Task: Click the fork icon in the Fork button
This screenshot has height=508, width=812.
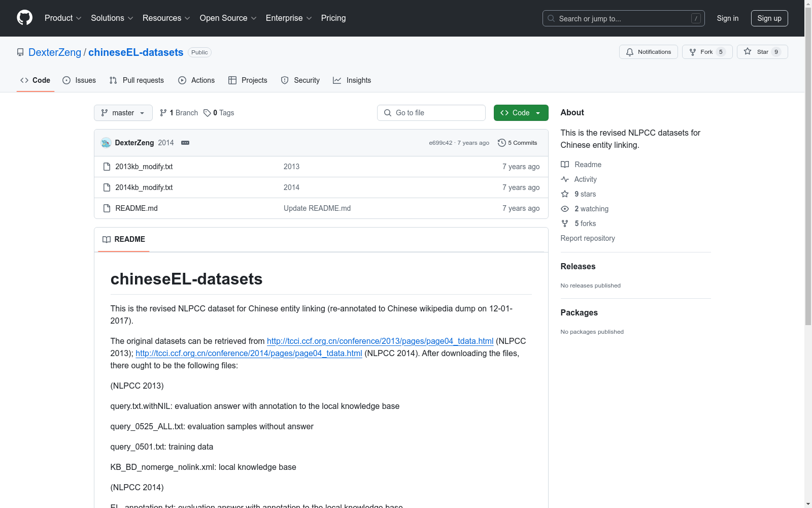Action: [693, 52]
